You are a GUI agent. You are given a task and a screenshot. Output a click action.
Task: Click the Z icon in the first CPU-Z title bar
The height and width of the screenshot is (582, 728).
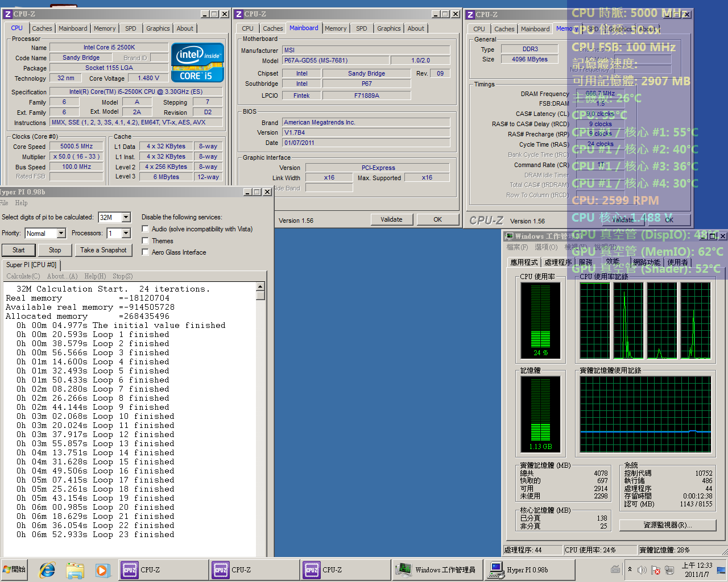tap(8, 14)
